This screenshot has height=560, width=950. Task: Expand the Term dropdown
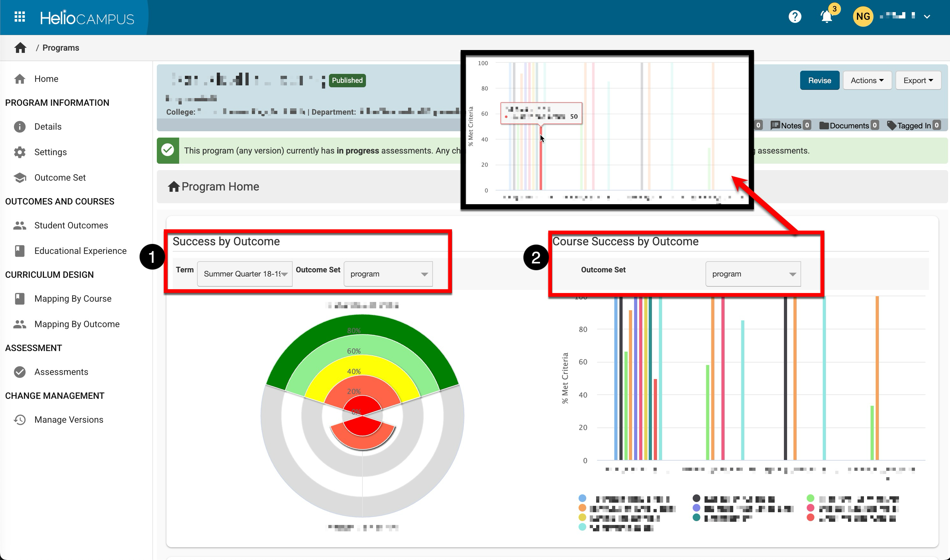[245, 274]
